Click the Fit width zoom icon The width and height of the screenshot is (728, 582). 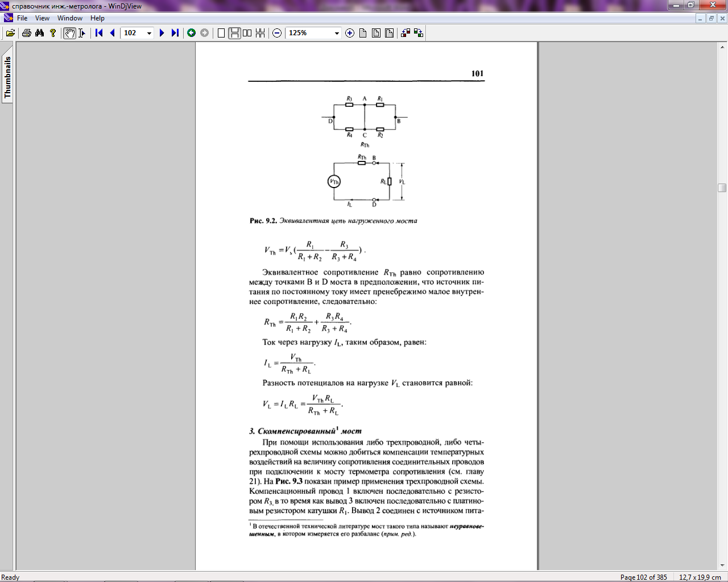pyautogui.click(x=389, y=33)
